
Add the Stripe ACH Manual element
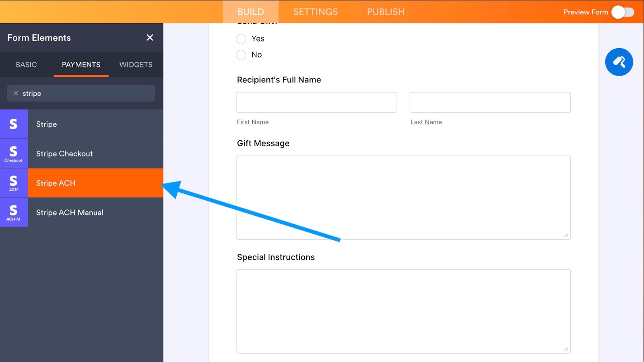coord(82,212)
